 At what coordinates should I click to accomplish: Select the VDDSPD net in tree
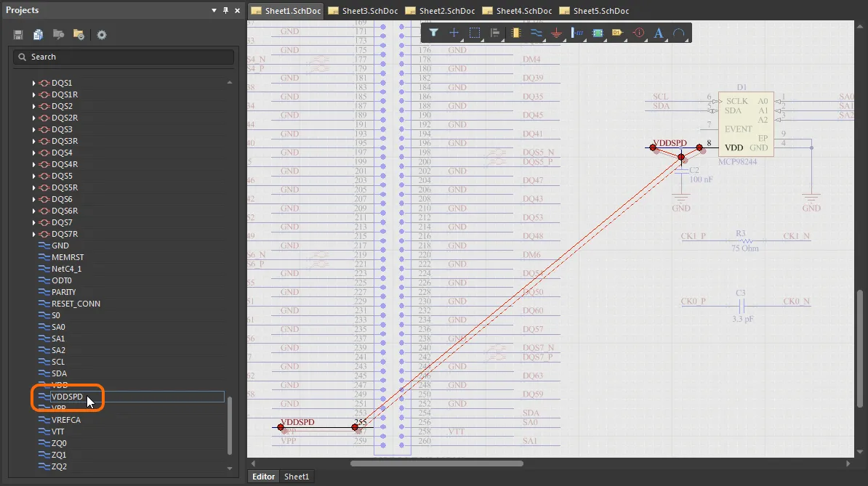[x=67, y=397]
